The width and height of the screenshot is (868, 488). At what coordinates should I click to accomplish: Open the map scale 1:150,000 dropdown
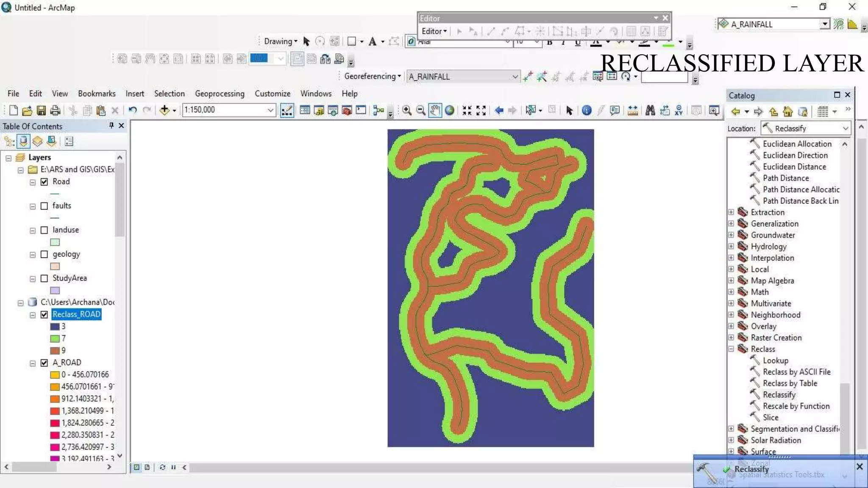(270, 111)
